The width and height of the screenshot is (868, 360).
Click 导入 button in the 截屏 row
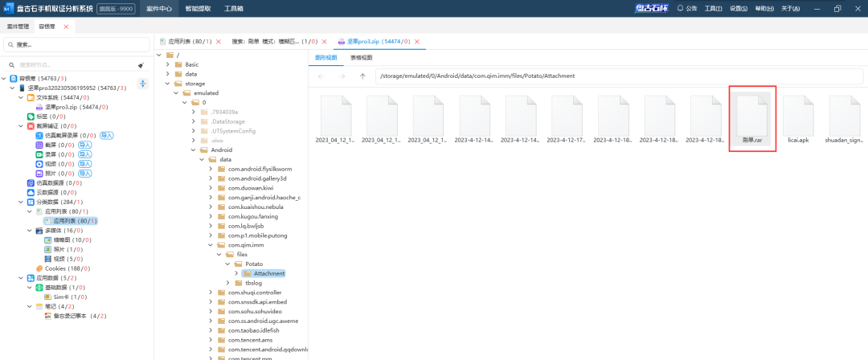84,145
